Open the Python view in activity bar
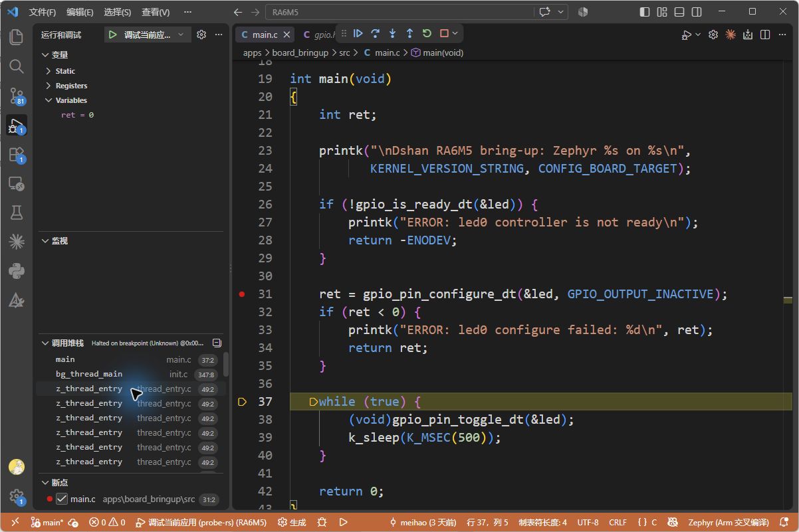 [17, 271]
